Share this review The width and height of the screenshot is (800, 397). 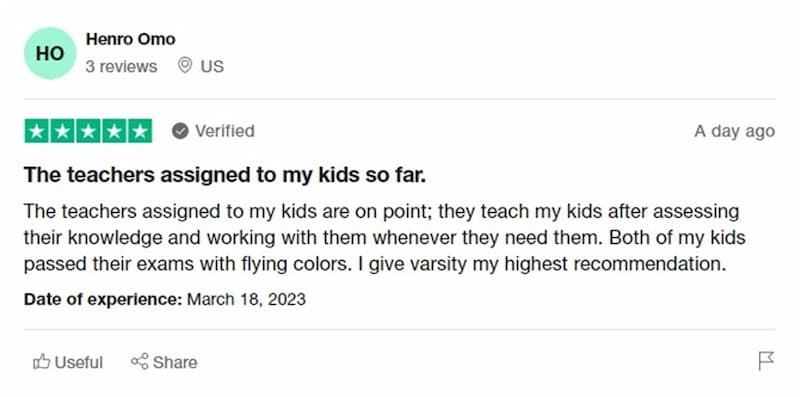pyautogui.click(x=164, y=362)
